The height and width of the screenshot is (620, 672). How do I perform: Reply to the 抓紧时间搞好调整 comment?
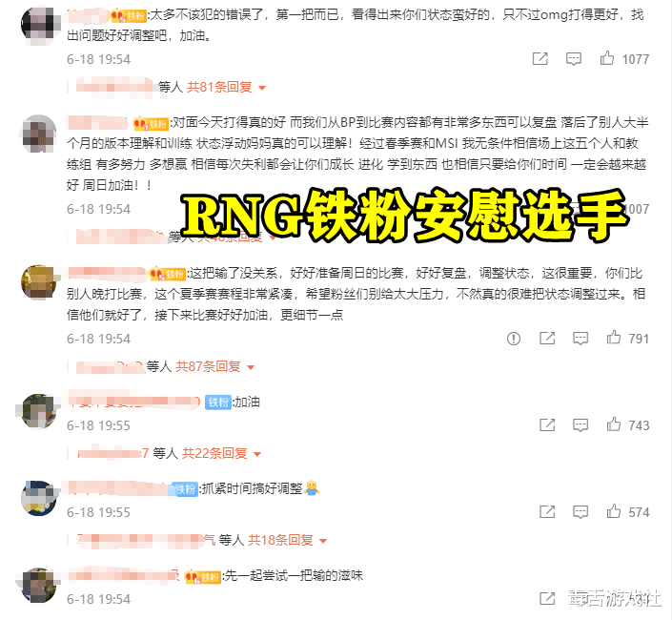(x=580, y=512)
